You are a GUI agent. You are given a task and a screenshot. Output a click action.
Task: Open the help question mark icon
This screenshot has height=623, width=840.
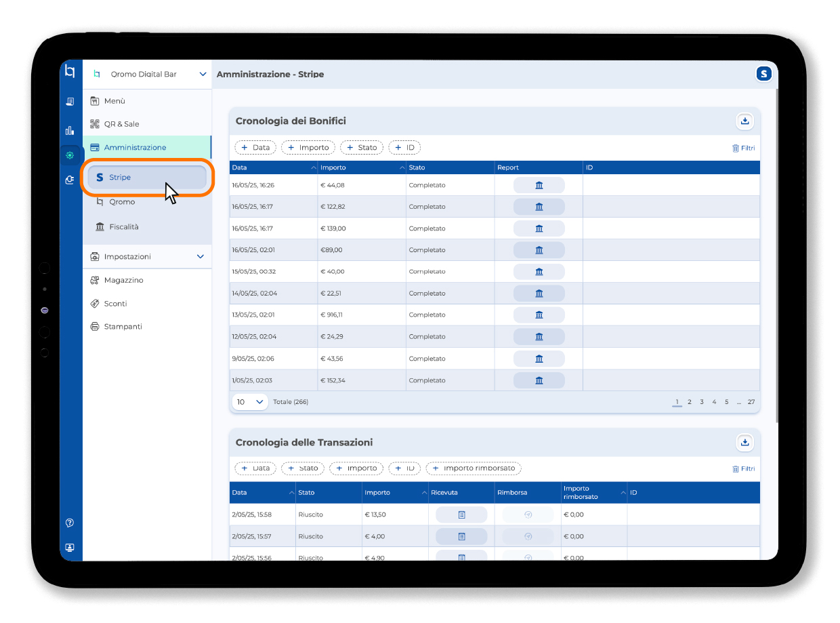[70, 523]
